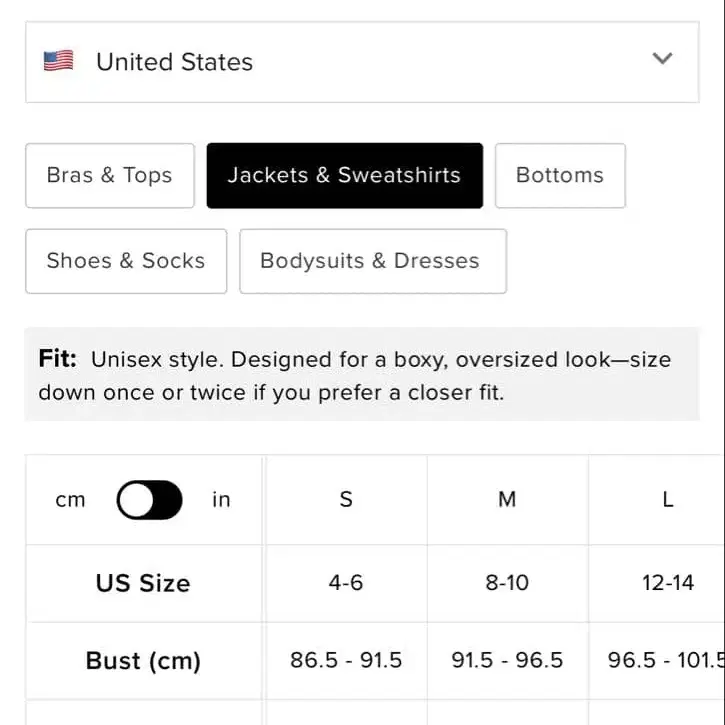Screen dimensions: 725x725
Task: Click the Bust (cm) row label
Action: (143, 661)
